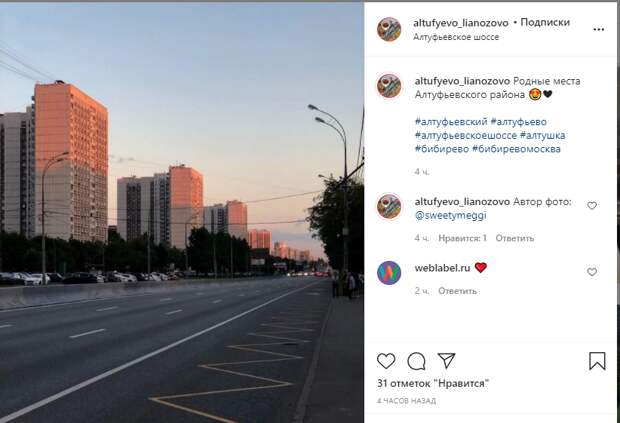Like the weblabel.ru comment
The height and width of the screenshot is (423, 620).
(592, 272)
